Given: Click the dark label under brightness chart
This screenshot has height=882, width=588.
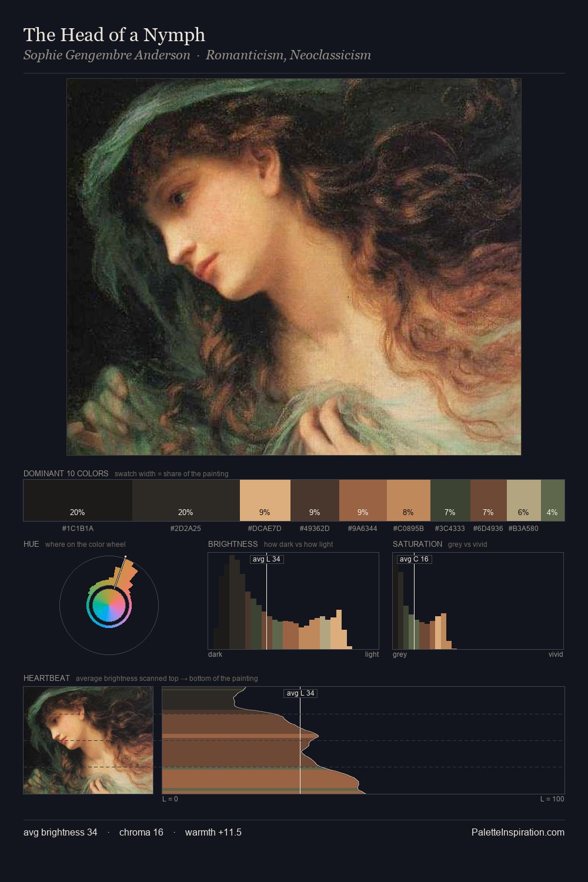Looking at the screenshot, I should pos(215,654).
